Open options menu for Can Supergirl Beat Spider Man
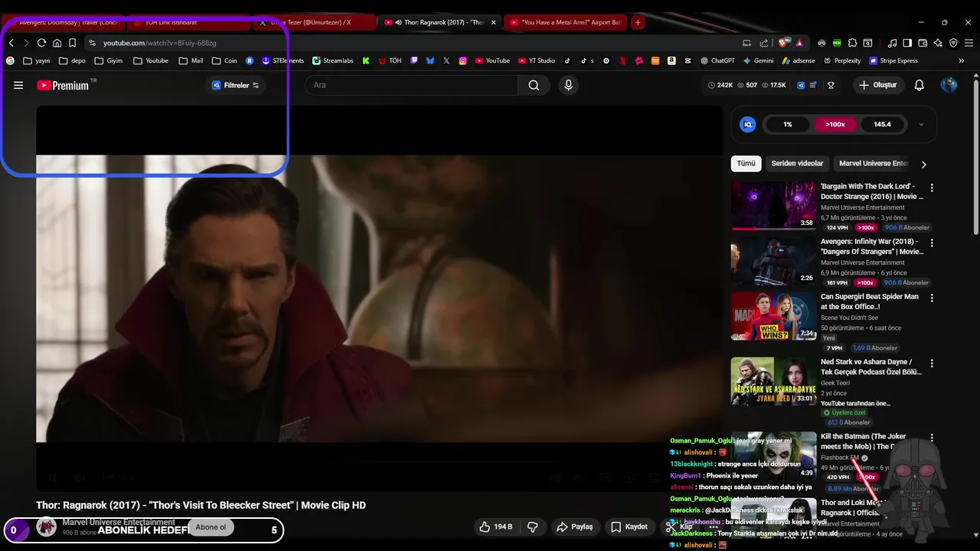 tap(932, 298)
